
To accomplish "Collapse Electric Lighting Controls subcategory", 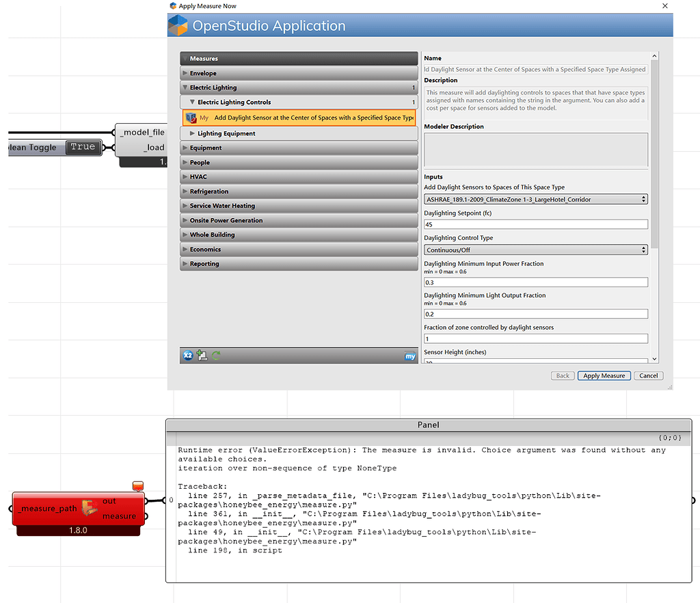I will pyautogui.click(x=299, y=103).
